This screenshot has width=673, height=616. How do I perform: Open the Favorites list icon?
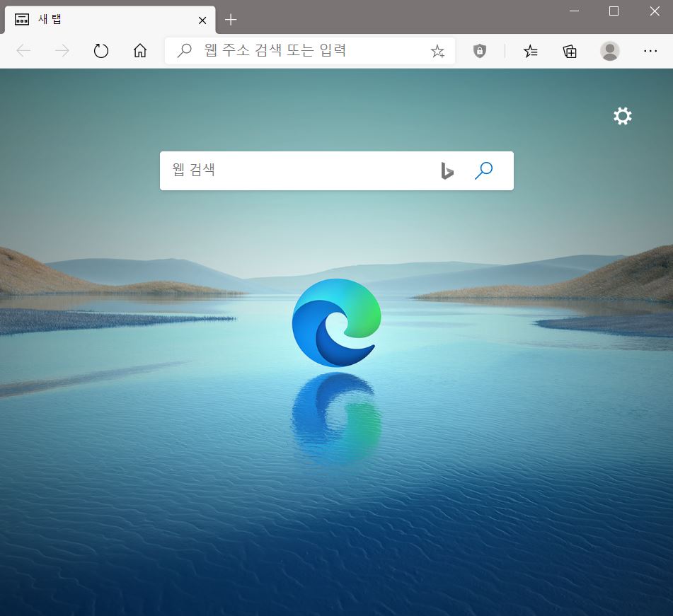click(x=531, y=51)
